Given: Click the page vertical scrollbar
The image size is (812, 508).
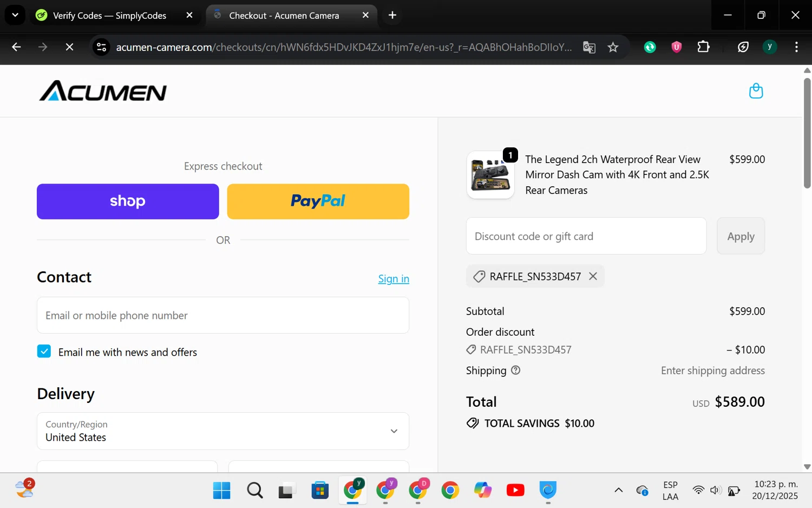Looking at the screenshot, I should click(x=807, y=134).
